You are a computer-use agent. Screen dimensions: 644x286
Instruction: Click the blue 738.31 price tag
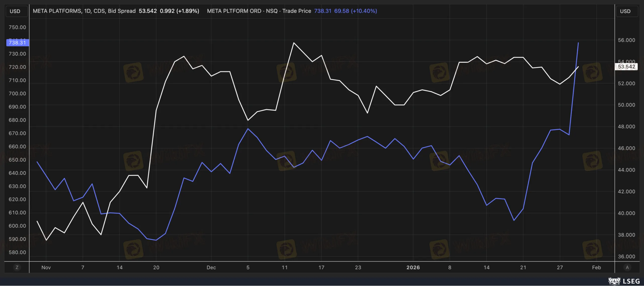coord(17,43)
